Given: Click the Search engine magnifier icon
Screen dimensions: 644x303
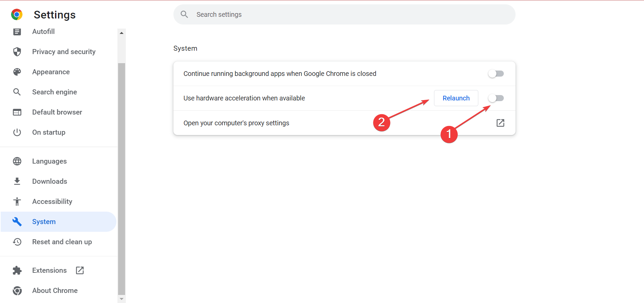Looking at the screenshot, I should pyautogui.click(x=17, y=92).
